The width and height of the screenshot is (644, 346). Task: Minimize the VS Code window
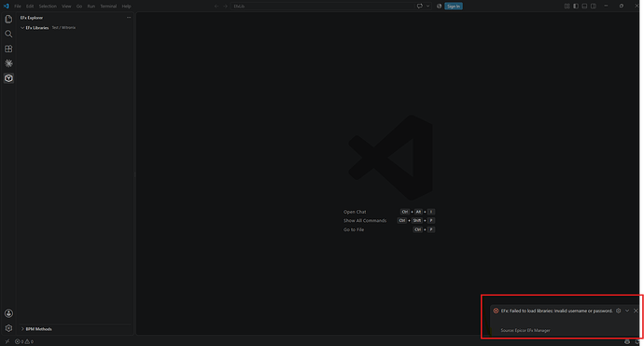click(606, 7)
